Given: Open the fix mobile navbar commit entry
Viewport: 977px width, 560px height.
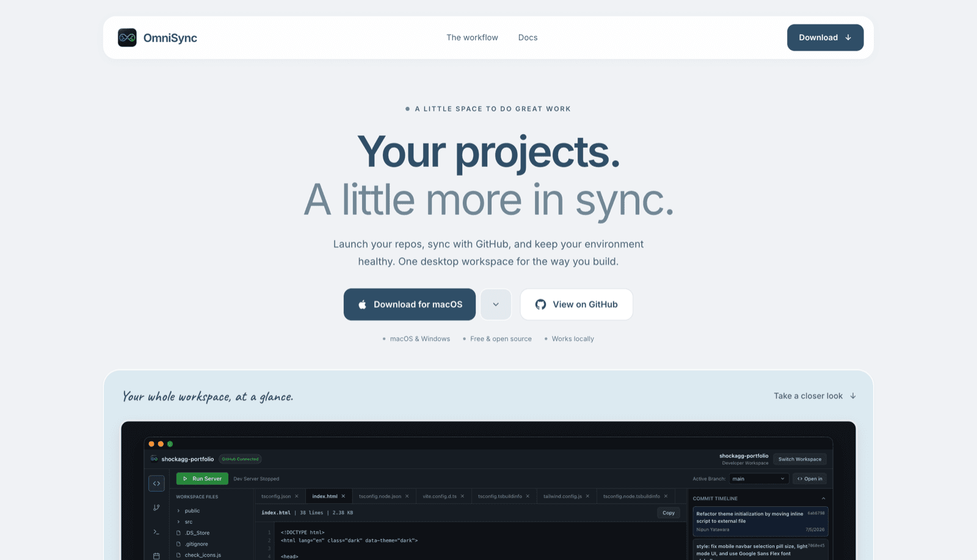Looking at the screenshot, I should tap(760, 550).
